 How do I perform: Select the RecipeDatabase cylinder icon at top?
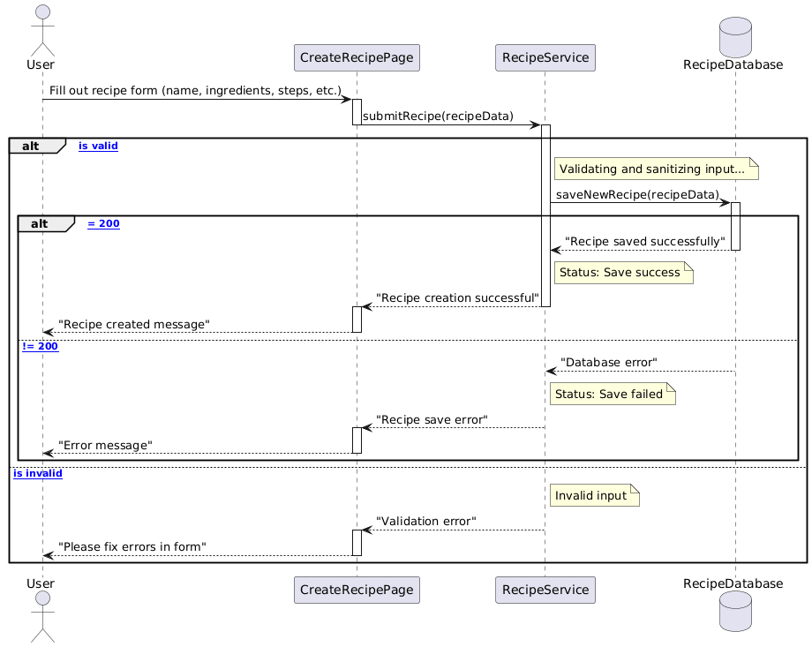coord(734,37)
